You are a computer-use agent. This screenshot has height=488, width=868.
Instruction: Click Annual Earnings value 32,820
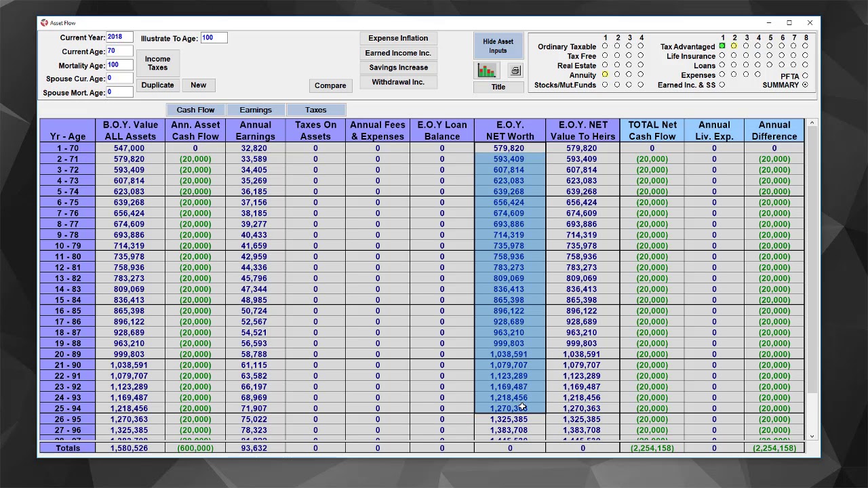click(x=255, y=148)
